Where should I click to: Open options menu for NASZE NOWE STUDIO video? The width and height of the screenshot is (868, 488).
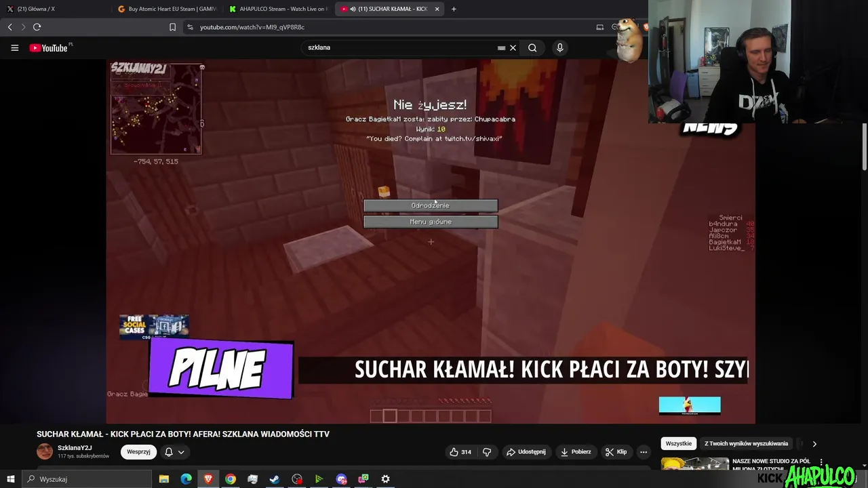[x=821, y=462]
